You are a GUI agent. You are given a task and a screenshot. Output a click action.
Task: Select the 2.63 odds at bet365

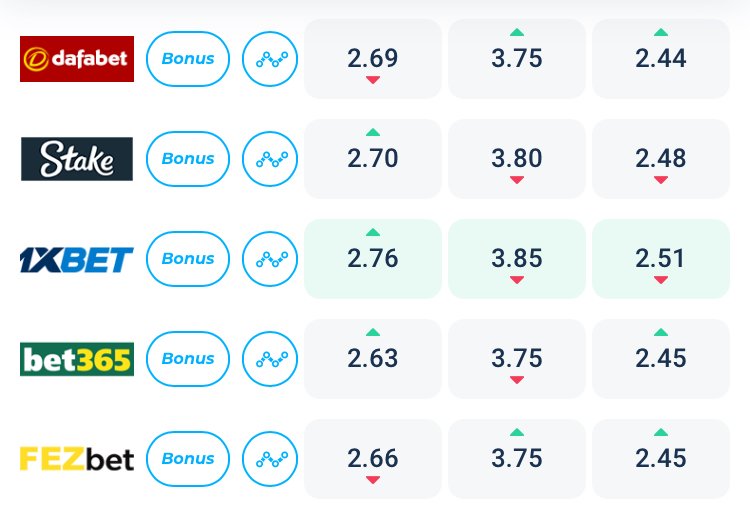pyautogui.click(x=373, y=359)
